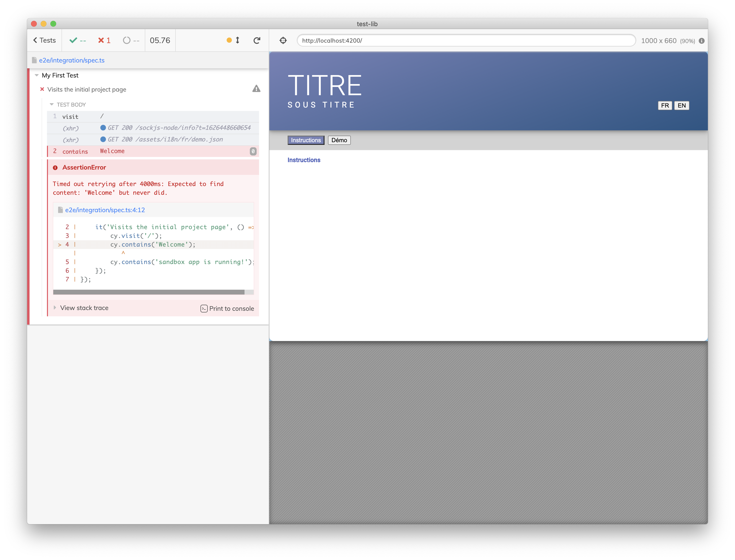This screenshot has width=735, height=560.
Task: Open the Selector Playground crosshair icon
Action: (x=283, y=40)
